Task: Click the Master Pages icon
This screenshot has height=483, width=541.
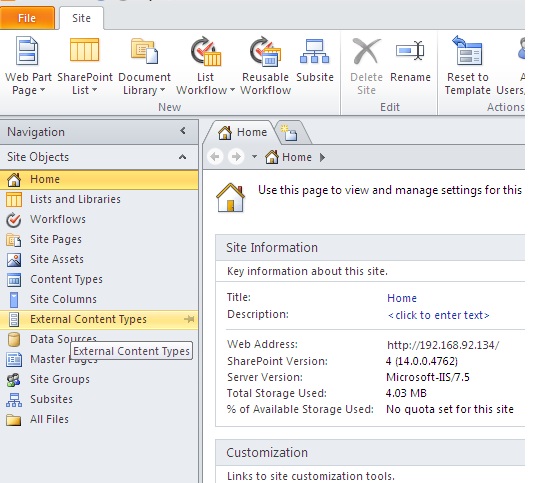Action: [x=14, y=359]
